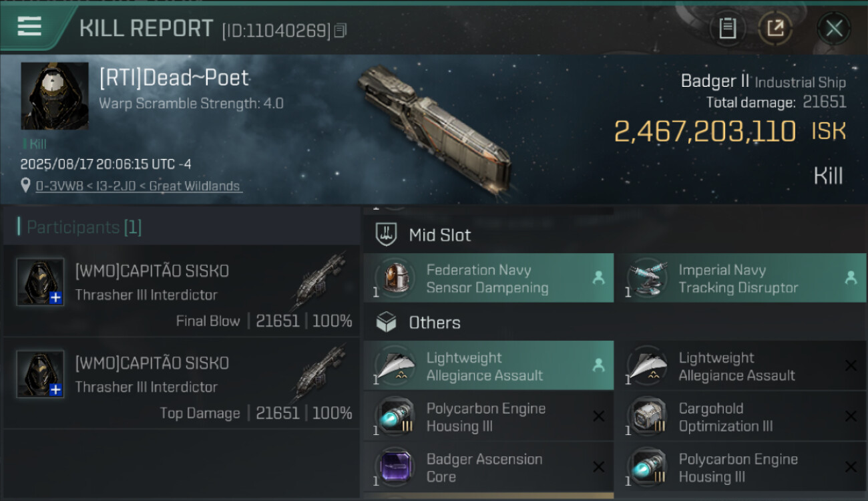Close the kill report window
The width and height of the screenshot is (868, 501).
[x=833, y=28]
